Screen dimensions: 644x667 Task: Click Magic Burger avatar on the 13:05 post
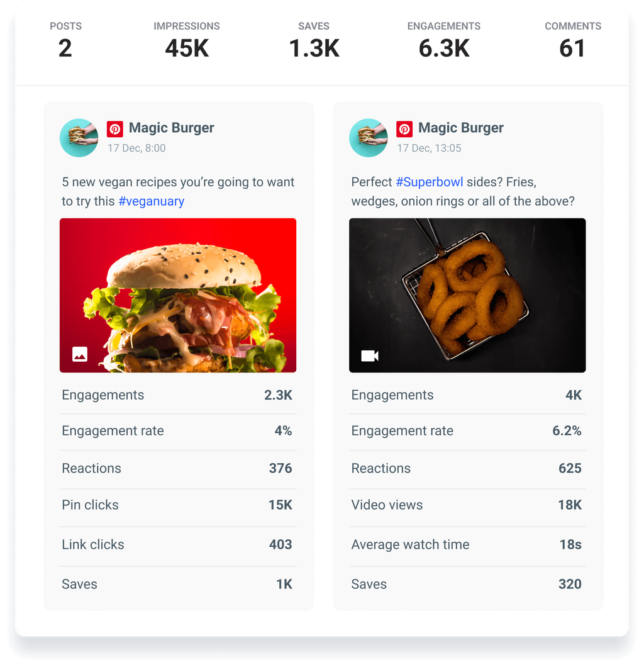368,137
